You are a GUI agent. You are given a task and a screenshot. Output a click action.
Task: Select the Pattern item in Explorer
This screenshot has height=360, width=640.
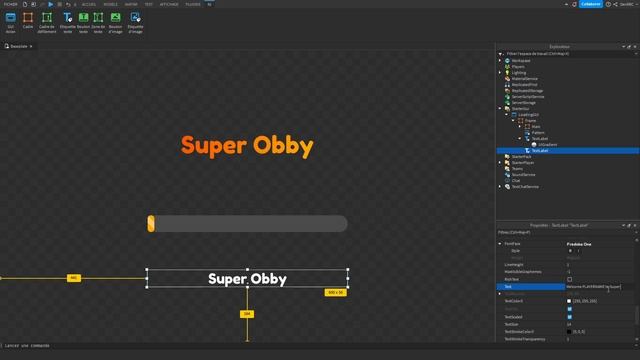point(538,133)
